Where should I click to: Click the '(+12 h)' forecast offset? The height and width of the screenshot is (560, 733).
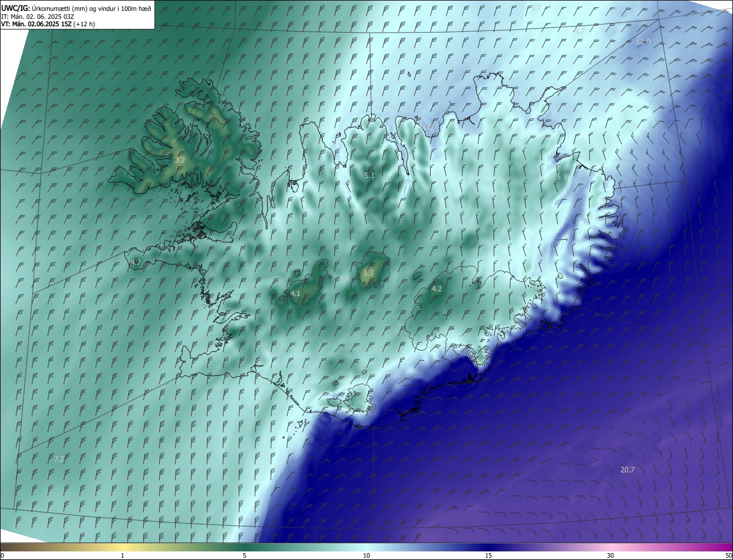pos(84,24)
